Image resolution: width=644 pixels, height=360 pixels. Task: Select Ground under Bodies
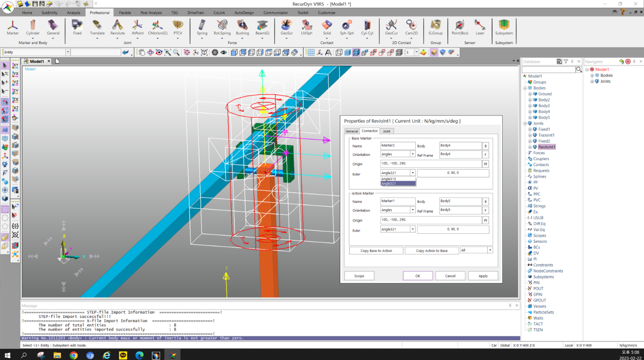[545, 94]
